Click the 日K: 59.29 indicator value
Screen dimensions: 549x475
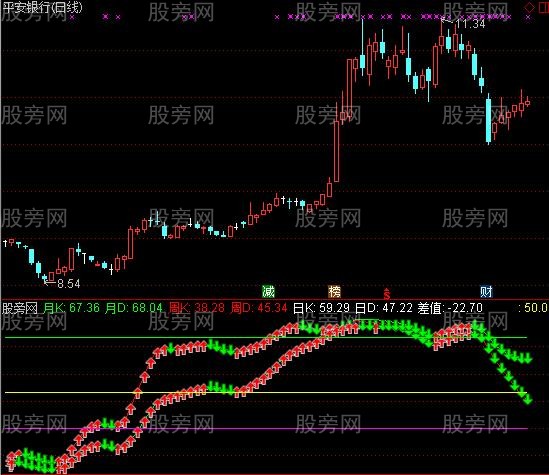321,308
